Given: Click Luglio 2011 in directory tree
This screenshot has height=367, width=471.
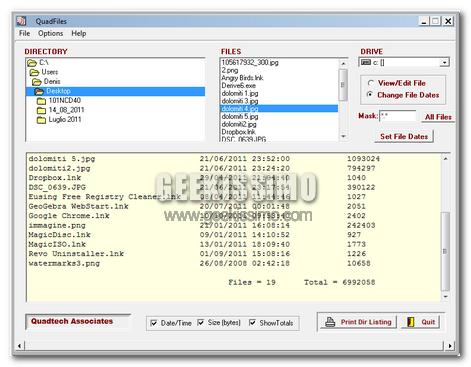Looking at the screenshot, I should pyautogui.click(x=65, y=119).
